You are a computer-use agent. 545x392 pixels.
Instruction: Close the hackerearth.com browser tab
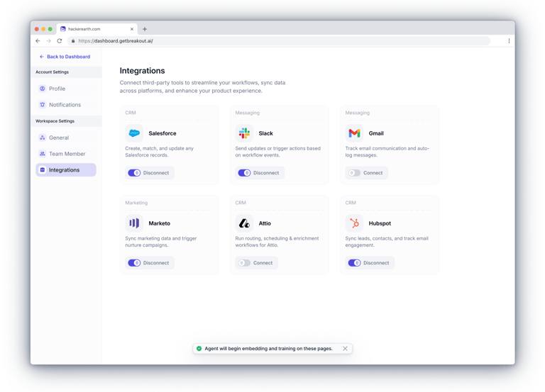132,29
